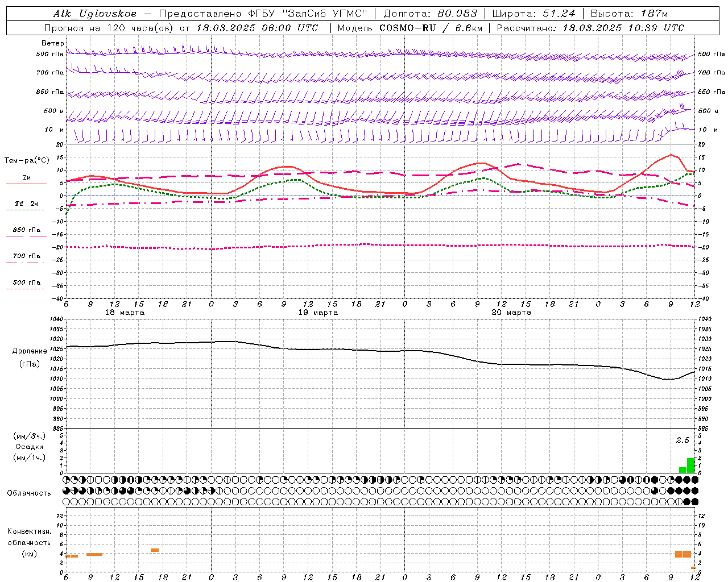Click the 500 гПа entry in the temperature legend
The width and height of the screenshot is (728, 582).
pos(27,282)
